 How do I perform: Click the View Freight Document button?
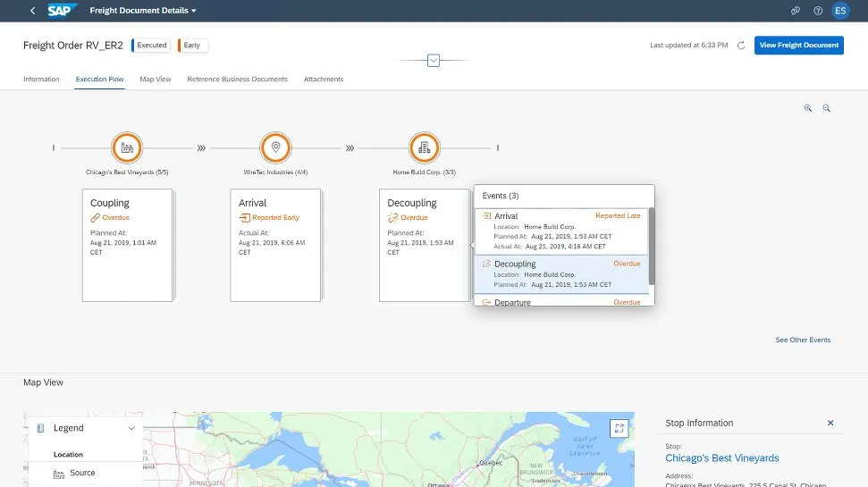799,46
